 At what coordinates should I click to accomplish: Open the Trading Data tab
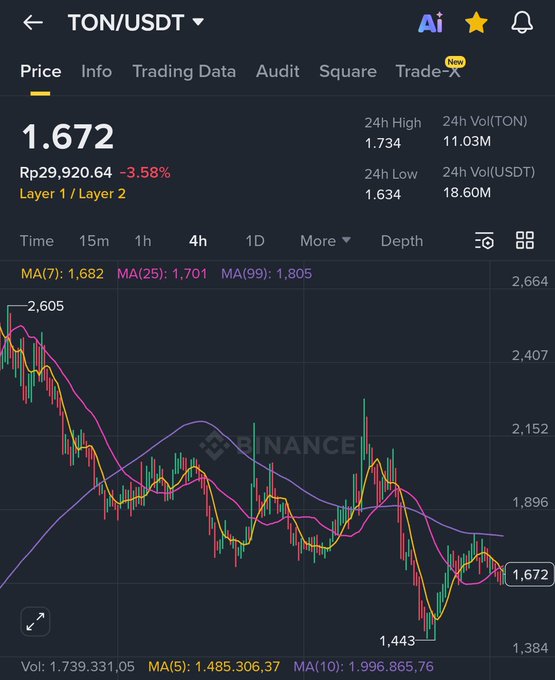[184, 72]
